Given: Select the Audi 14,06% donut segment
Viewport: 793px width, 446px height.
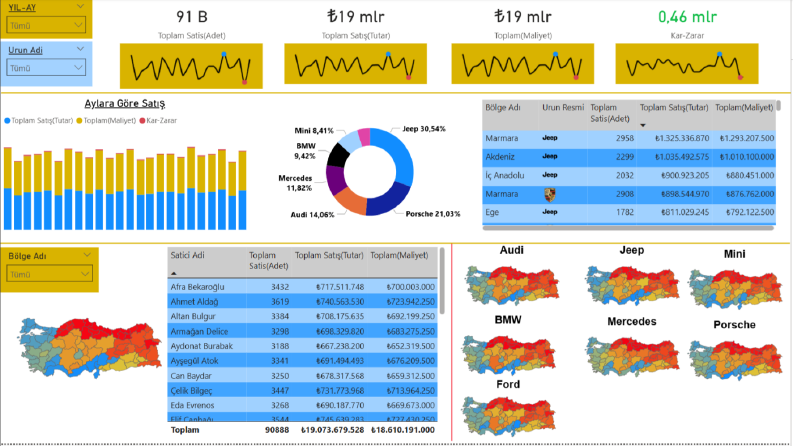Looking at the screenshot, I should (x=350, y=202).
